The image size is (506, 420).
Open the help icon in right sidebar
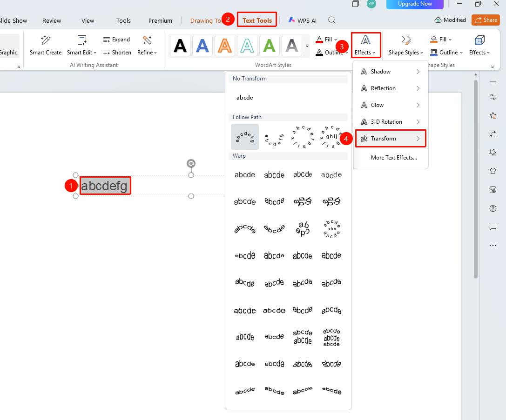pos(493,208)
